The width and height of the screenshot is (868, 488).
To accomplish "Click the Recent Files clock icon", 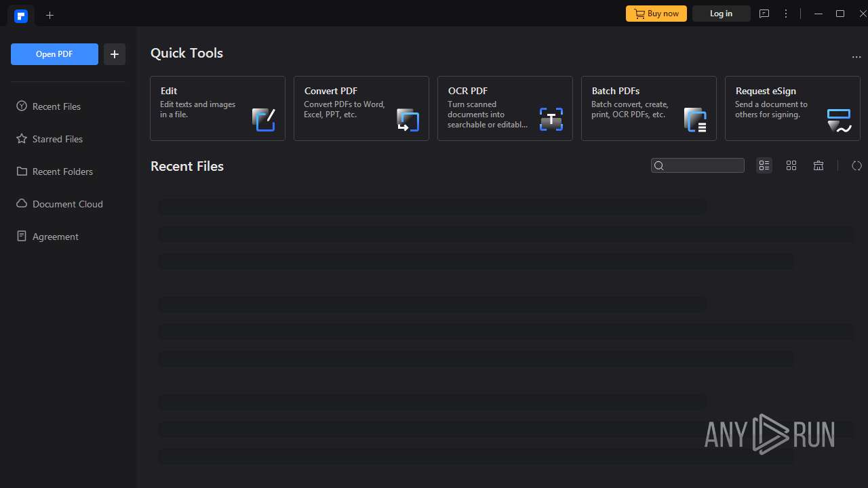I will click(x=22, y=106).
